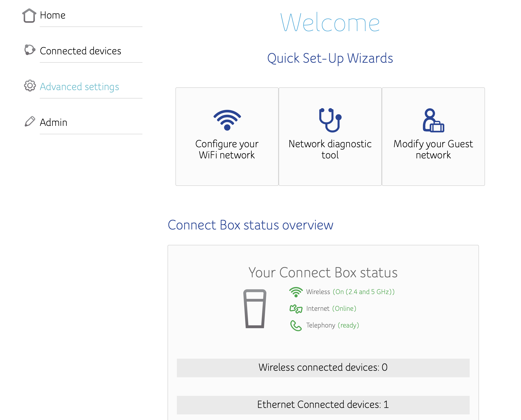The height and width of the screenshot is (420, 521).
Task: Click the Ethernet Connected devices bar
Action: [323, 405]
